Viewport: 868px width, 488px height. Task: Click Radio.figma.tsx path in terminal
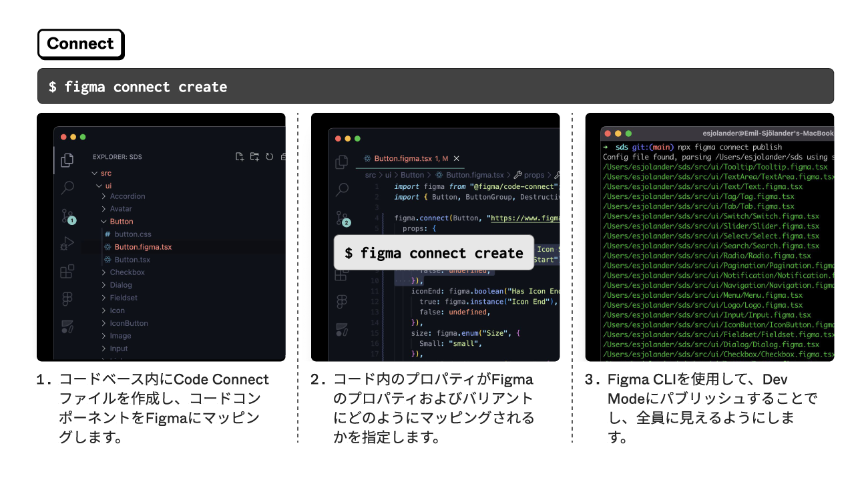point(706,256)
